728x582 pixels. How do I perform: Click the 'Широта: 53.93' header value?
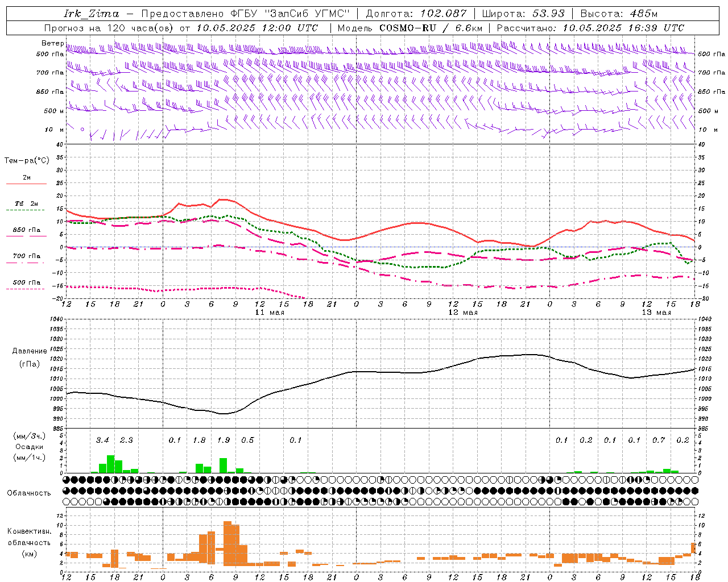(523, 14)
